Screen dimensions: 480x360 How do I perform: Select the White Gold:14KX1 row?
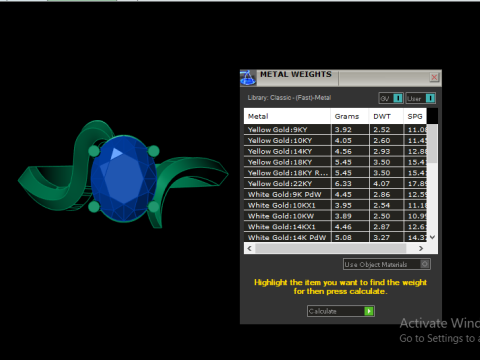(x=335, y=227)
